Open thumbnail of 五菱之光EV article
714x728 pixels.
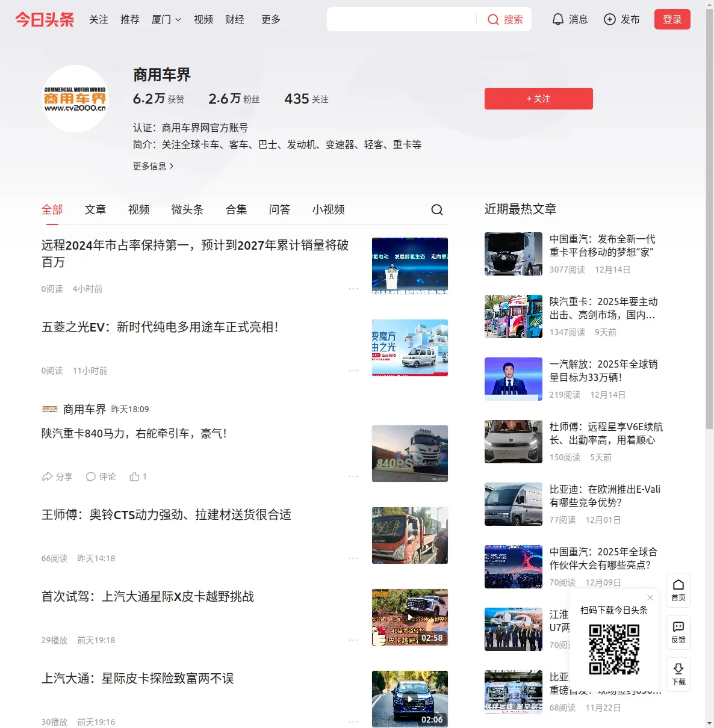410,348
